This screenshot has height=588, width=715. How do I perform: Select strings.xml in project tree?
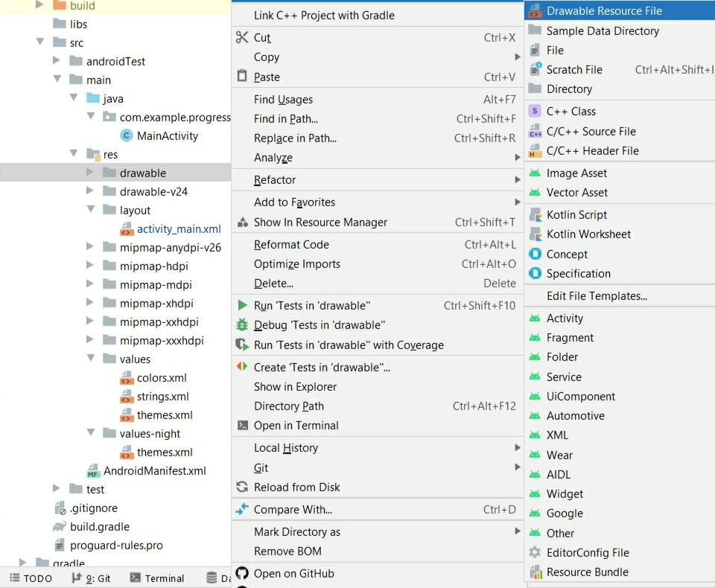pyautogui.click(x=163, y=397)
